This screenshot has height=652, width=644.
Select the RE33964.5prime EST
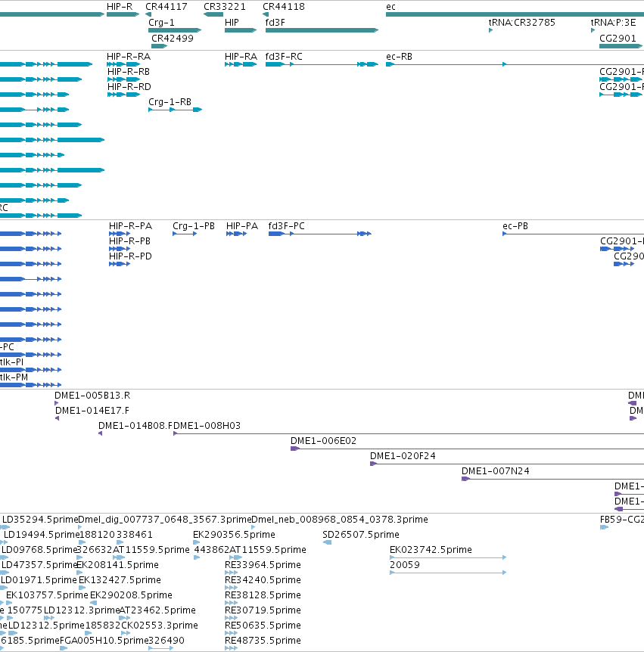232,573
